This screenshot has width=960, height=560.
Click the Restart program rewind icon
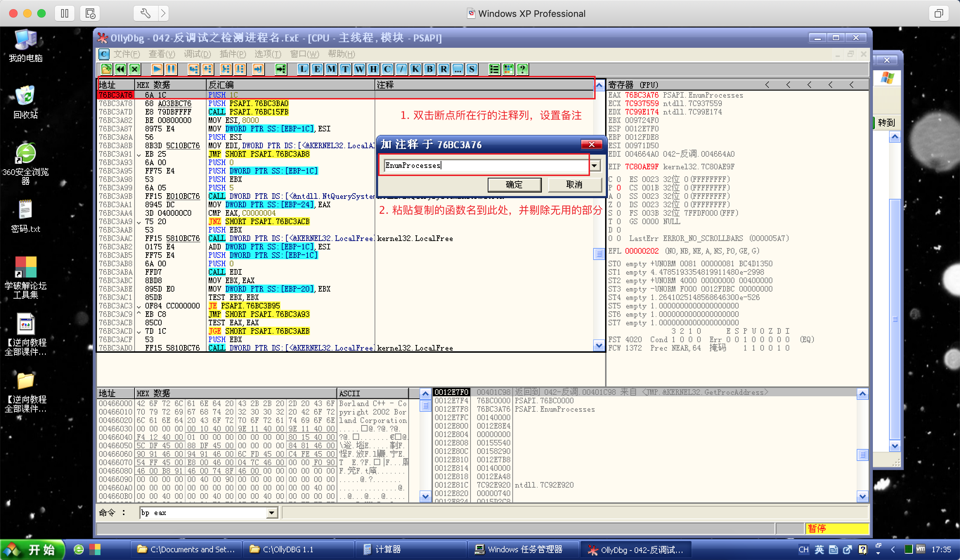point(121,69)
